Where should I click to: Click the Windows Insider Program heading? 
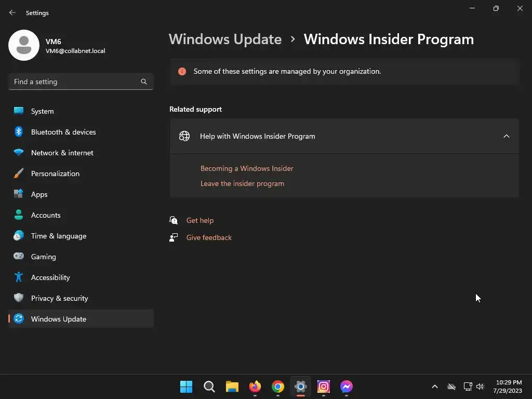[389, 39]
